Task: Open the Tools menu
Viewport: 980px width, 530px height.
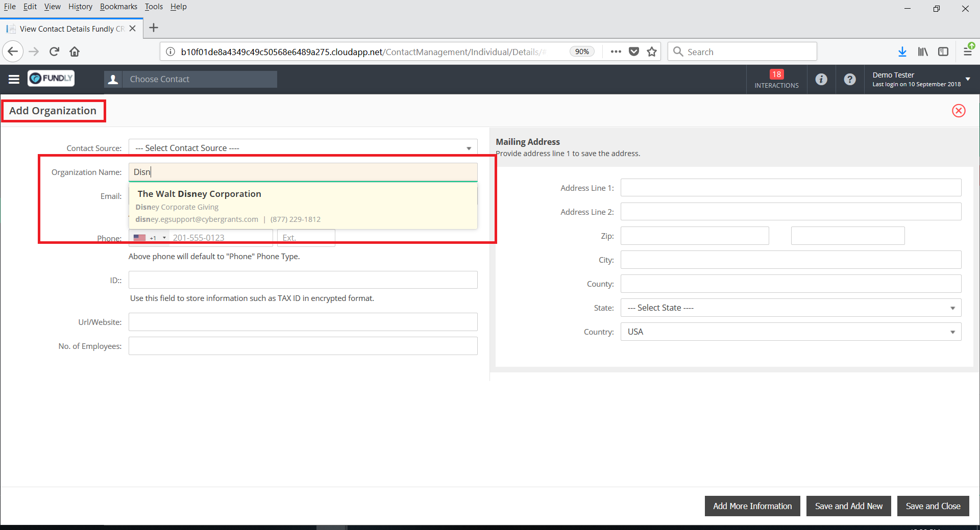Action: pos(154,7)
